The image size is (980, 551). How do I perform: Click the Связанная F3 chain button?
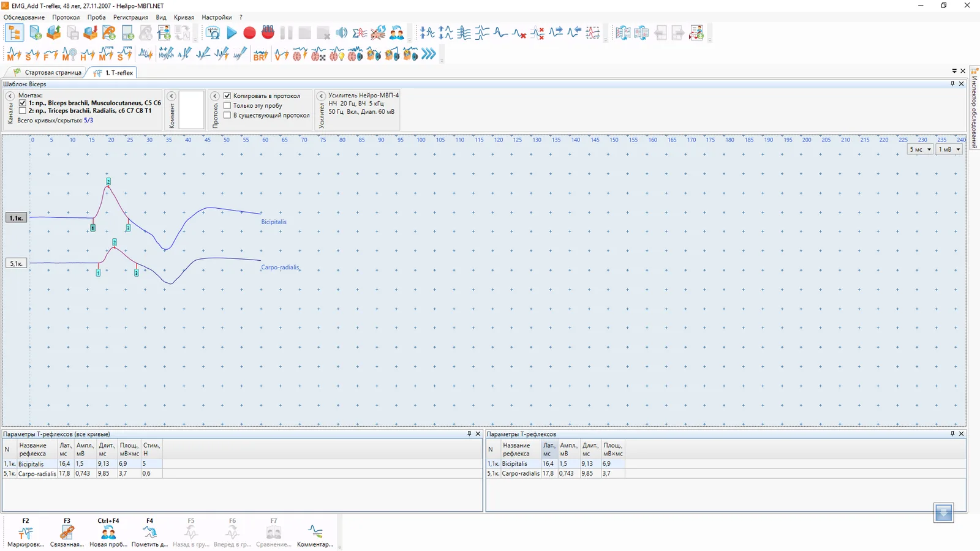(x=67, y=533)
